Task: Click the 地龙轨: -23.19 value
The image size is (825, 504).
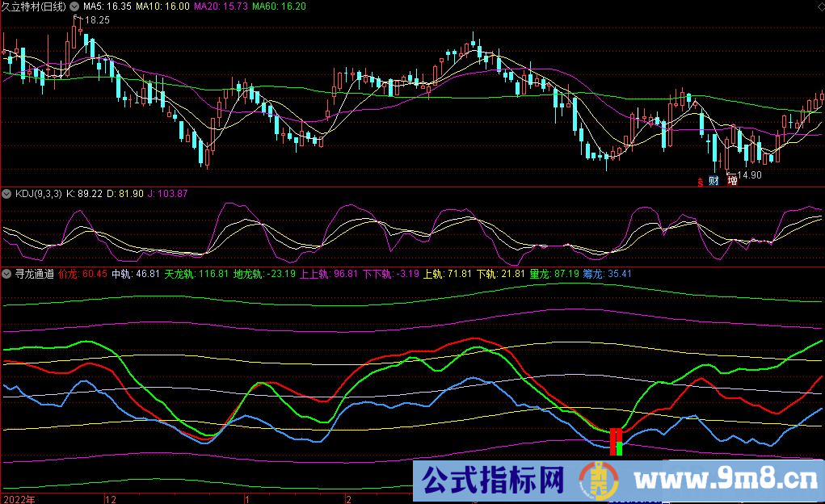Action: tap(264, 274)
